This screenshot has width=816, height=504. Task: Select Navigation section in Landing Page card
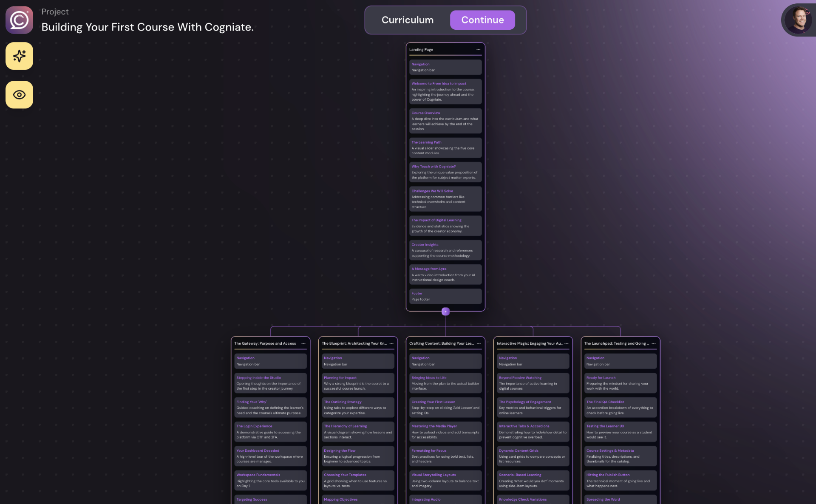[445, 67]
